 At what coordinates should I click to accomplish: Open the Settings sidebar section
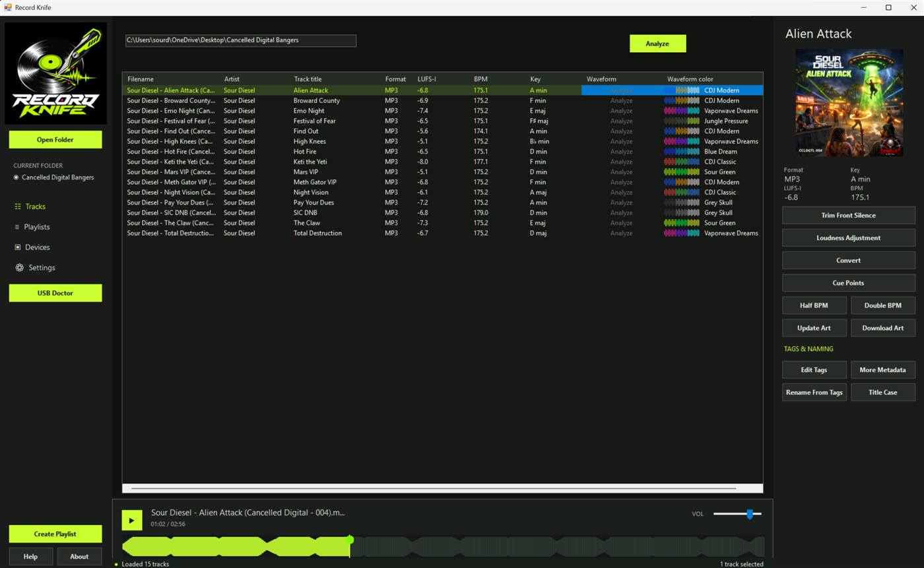[35, 268]
